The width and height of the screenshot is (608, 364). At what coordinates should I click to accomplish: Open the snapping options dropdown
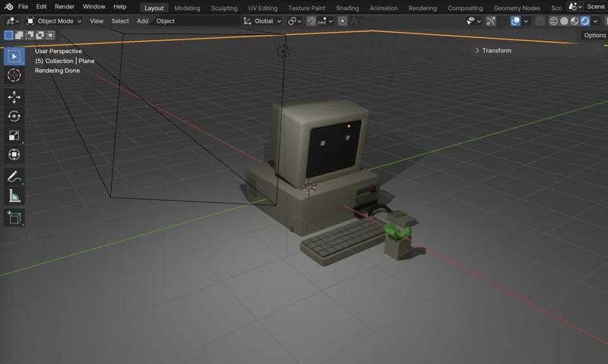(325, 21)
